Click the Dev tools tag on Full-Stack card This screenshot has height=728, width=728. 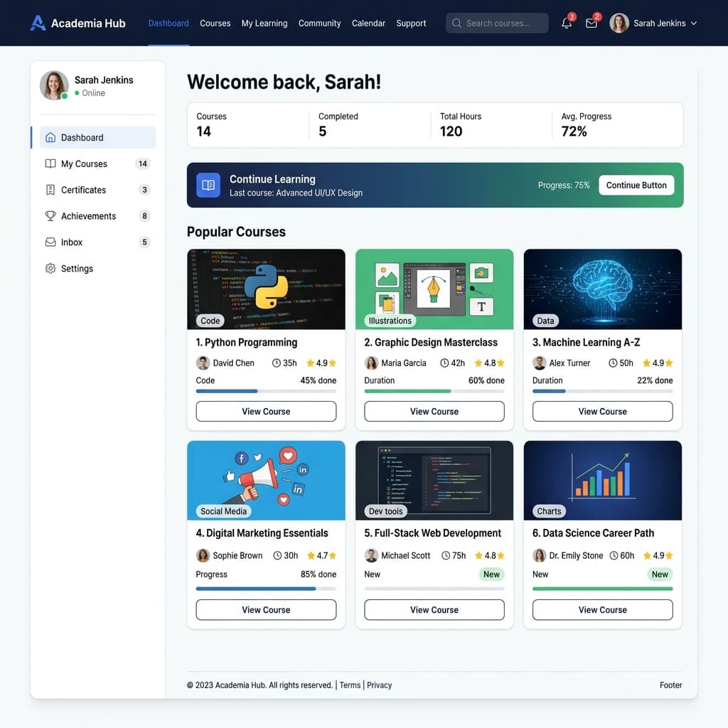tap(386, 511)
